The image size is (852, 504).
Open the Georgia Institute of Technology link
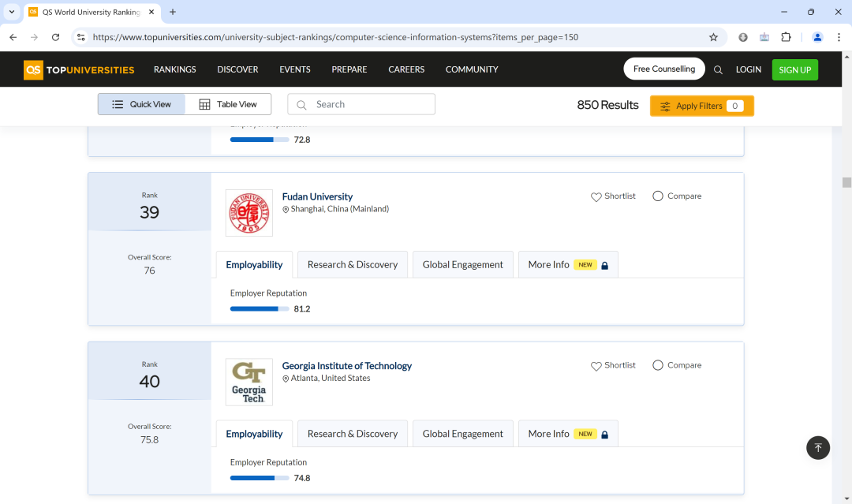tap(346, 366)
